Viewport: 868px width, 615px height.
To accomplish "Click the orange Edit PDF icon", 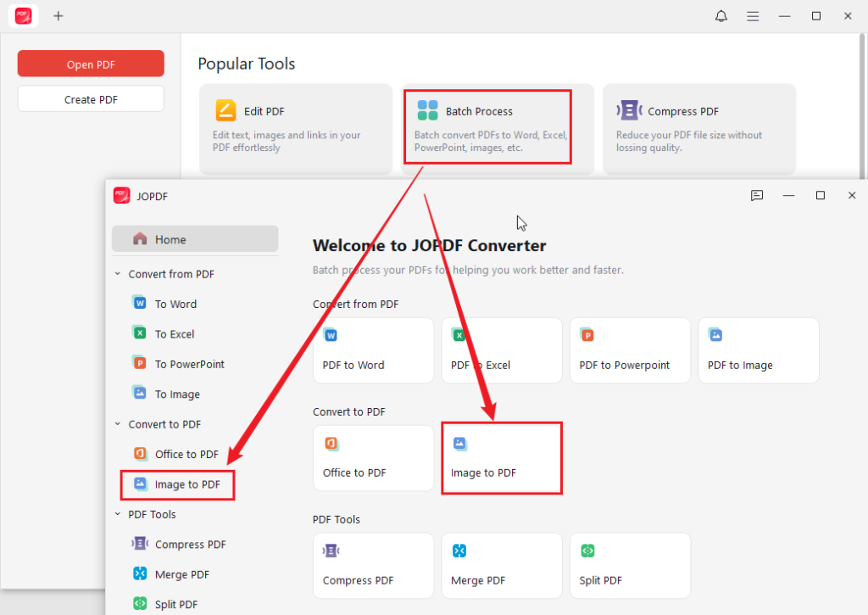I will (225, 110).
